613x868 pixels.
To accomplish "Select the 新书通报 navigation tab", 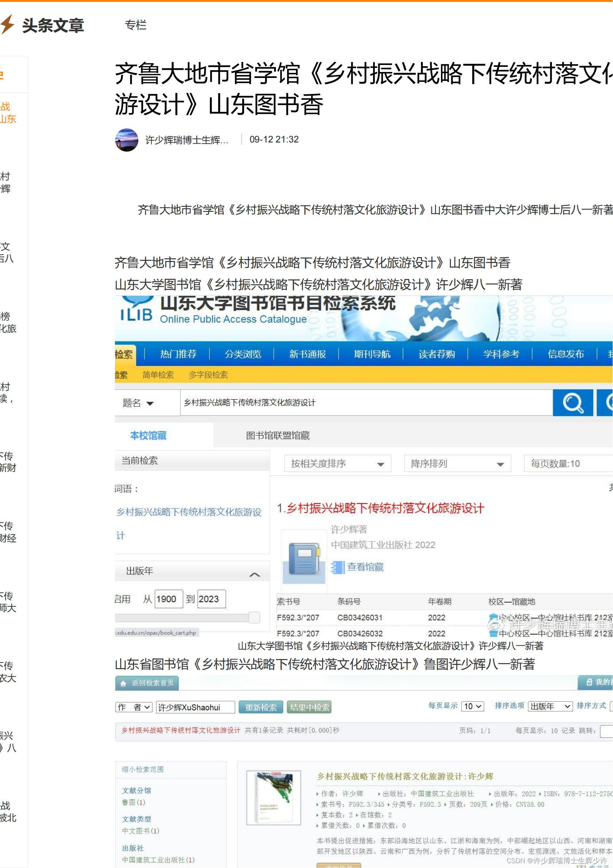I will (x=307, y=354).
